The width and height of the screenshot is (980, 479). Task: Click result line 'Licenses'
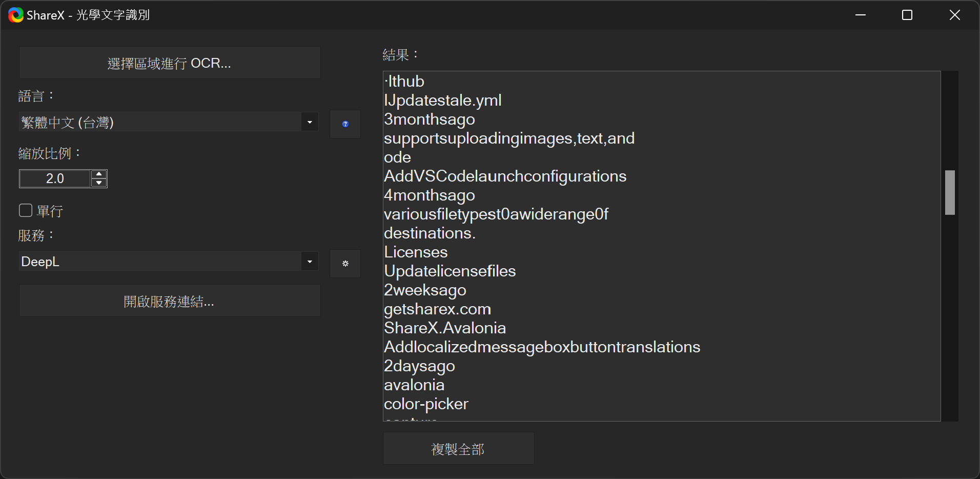point(416,252)
